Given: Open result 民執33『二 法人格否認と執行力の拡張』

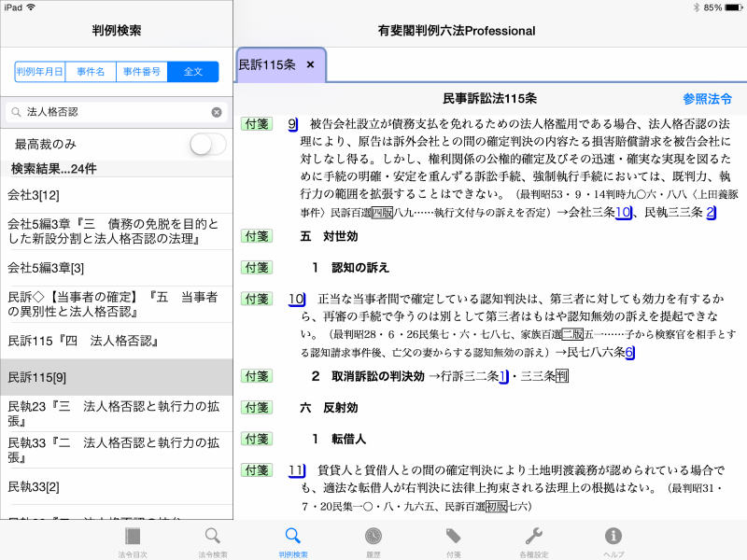Looking at the screenshot, I should 116,450.
